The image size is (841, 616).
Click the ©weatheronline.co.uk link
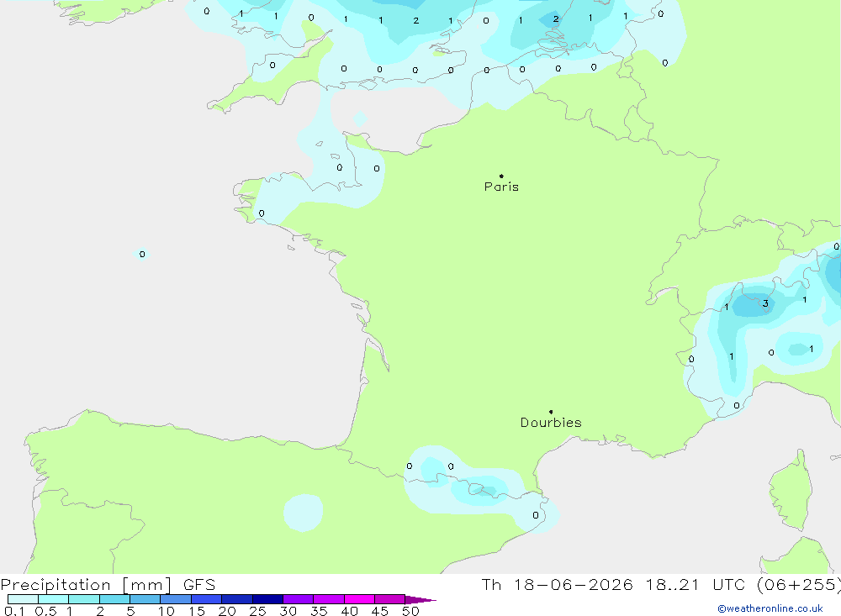point(770,608)
